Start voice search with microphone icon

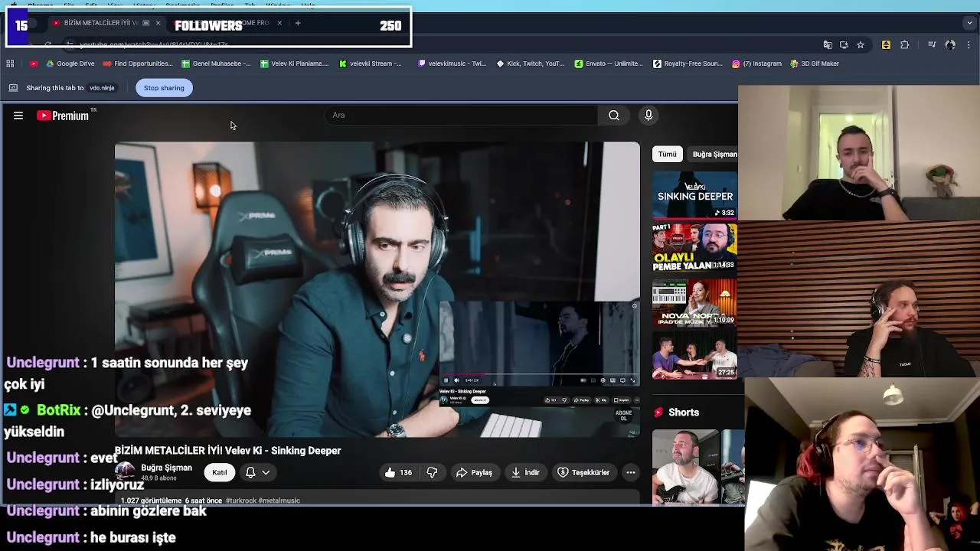[648, 115]
